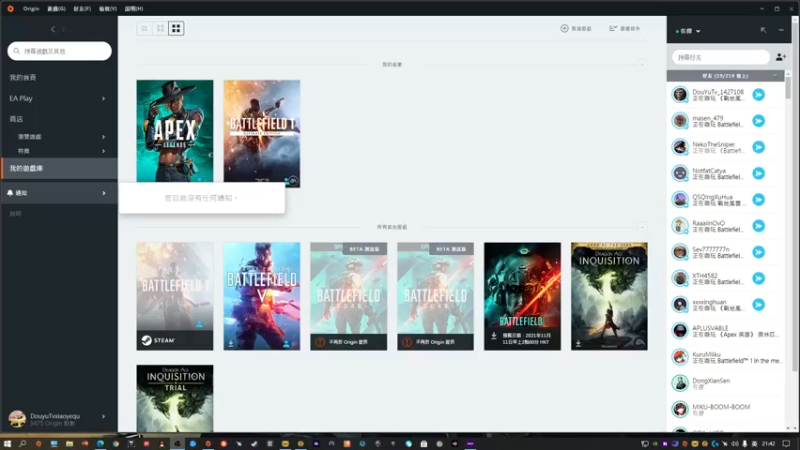Switch to the medium tile view
The width and height of the screenshot is (800, 450).
tap(160, 29)
